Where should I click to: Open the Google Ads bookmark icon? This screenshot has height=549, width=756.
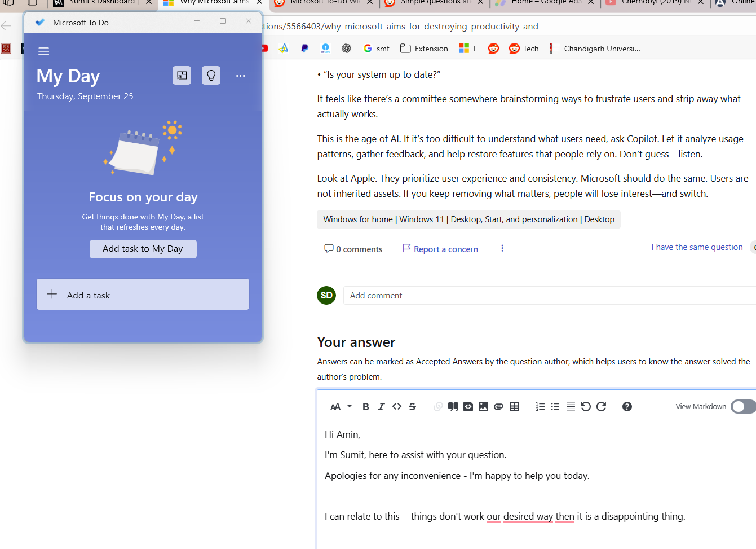pyautogui.click(x=284, y=49)
